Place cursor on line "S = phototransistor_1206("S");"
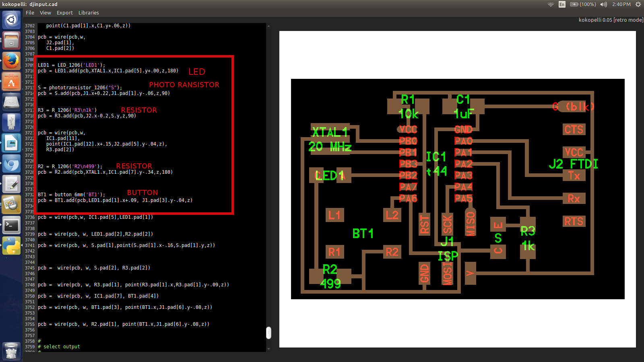This screenshot has height=362, width=644. 80,88
